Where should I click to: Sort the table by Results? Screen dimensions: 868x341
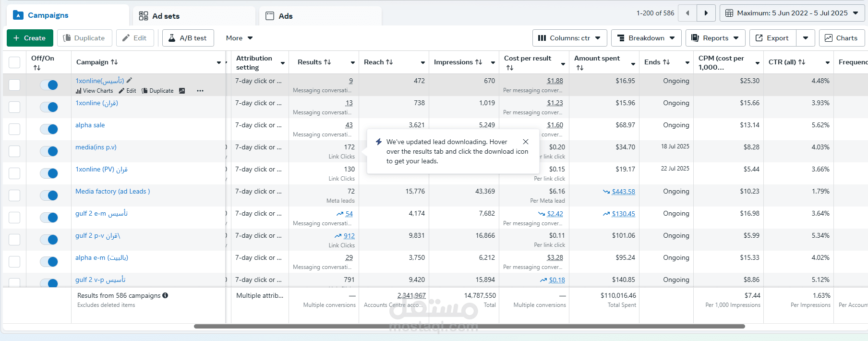(x=327, y=62)
